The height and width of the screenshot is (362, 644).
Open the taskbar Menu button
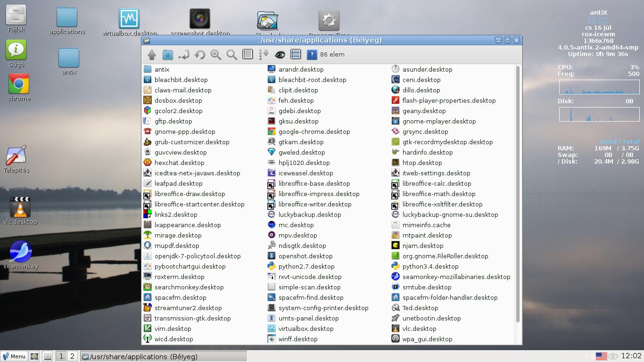[14, 356]
